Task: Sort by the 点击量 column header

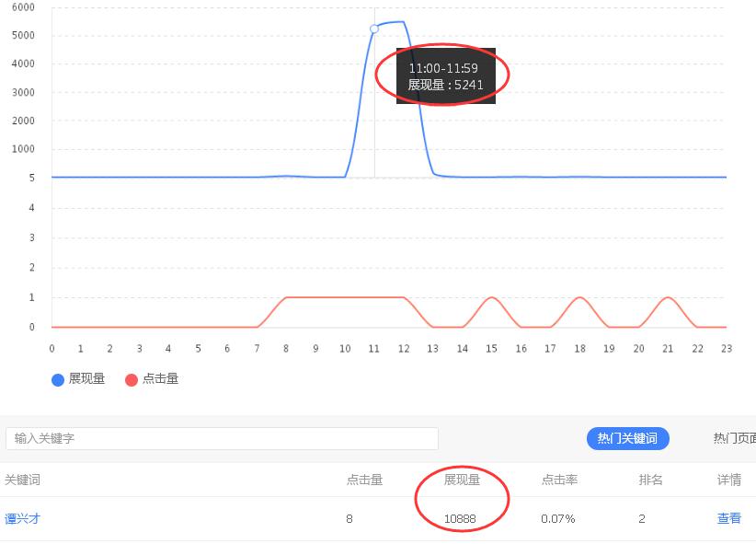Action: click(x=364, y=480)
